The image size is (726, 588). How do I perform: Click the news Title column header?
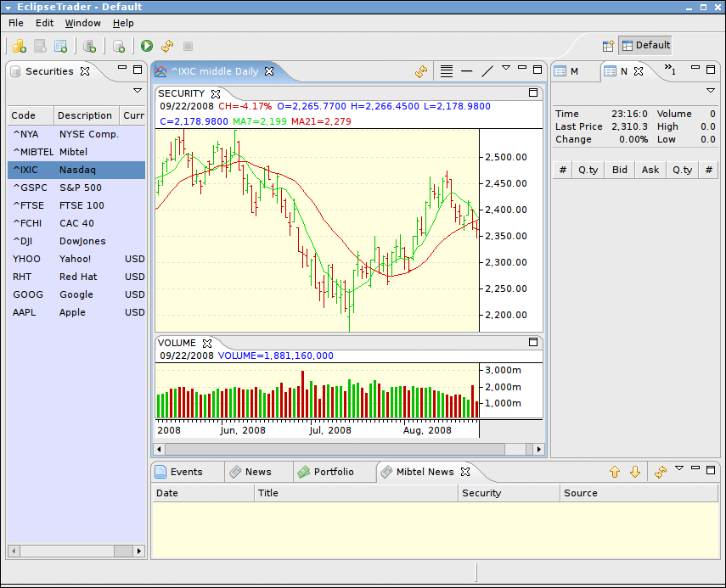point(356,493)
